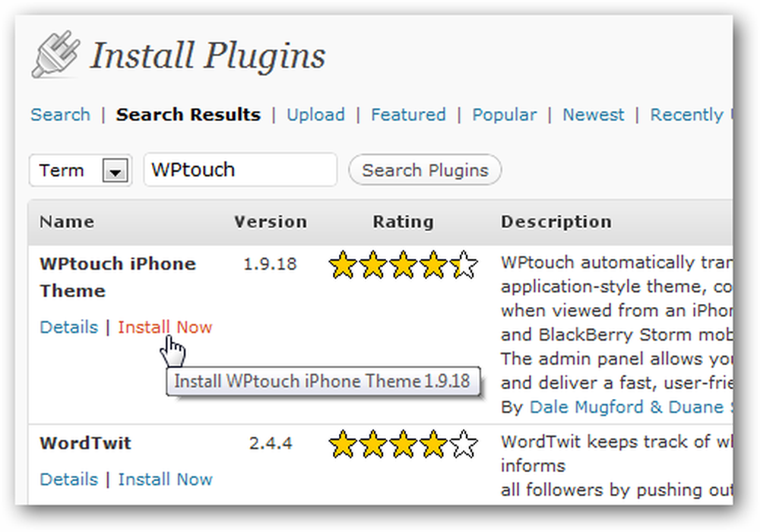Open the Search tab link
This screenshot has width=760, height=532.
tap(60, 115)
